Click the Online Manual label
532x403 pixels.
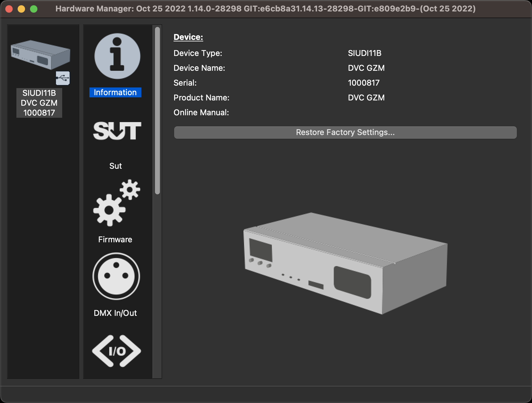point(201,112)
